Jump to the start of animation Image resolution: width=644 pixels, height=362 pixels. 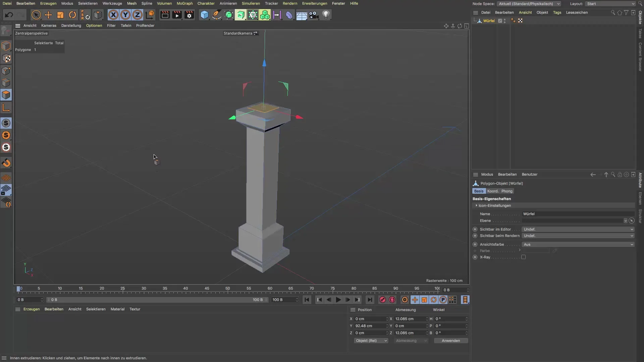coord(307,300)
